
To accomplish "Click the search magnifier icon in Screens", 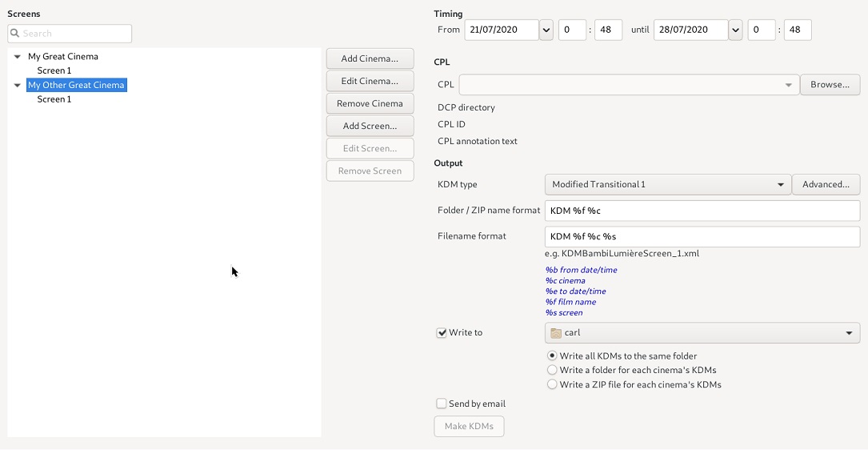I will coord(15,34).
